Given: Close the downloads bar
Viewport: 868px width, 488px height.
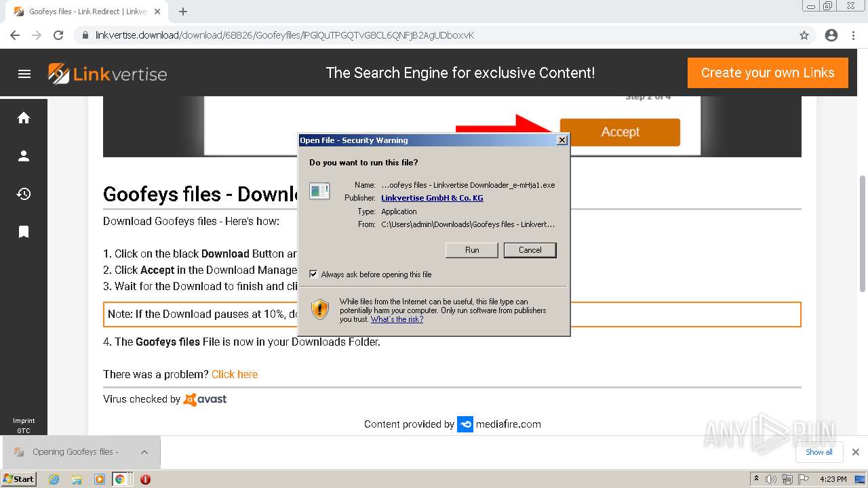Looking at the screenshot, I should [x=856, y=452].
